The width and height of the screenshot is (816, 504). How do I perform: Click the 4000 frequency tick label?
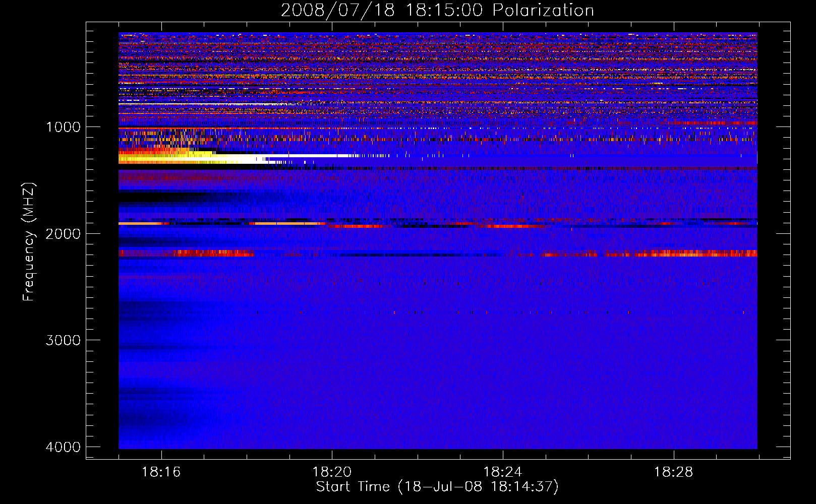pos(63,447)
